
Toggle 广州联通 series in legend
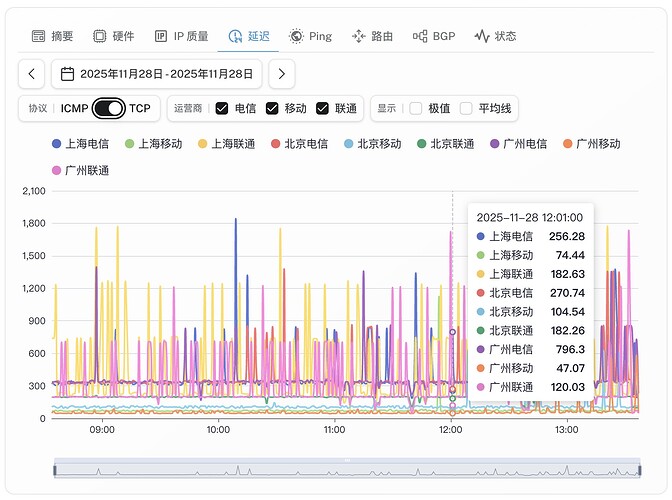[81, 171]
